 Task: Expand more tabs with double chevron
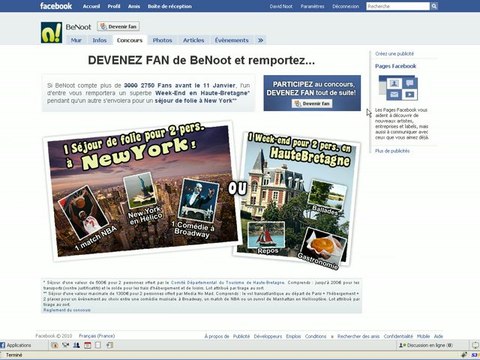coord(260,40)
